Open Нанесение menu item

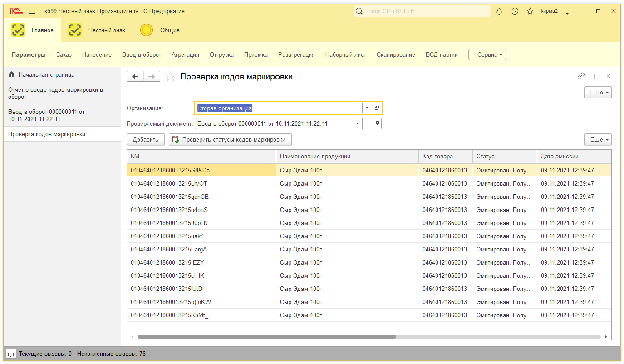97,55
